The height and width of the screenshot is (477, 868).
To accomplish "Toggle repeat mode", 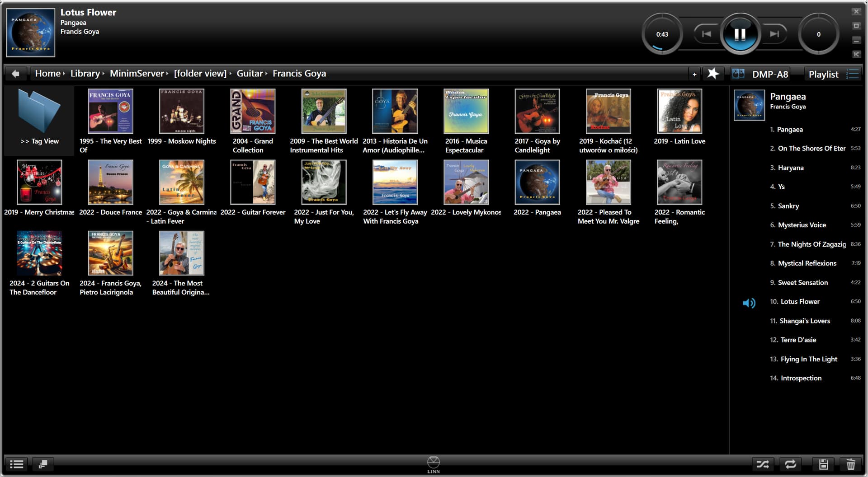I will [790, 464].
